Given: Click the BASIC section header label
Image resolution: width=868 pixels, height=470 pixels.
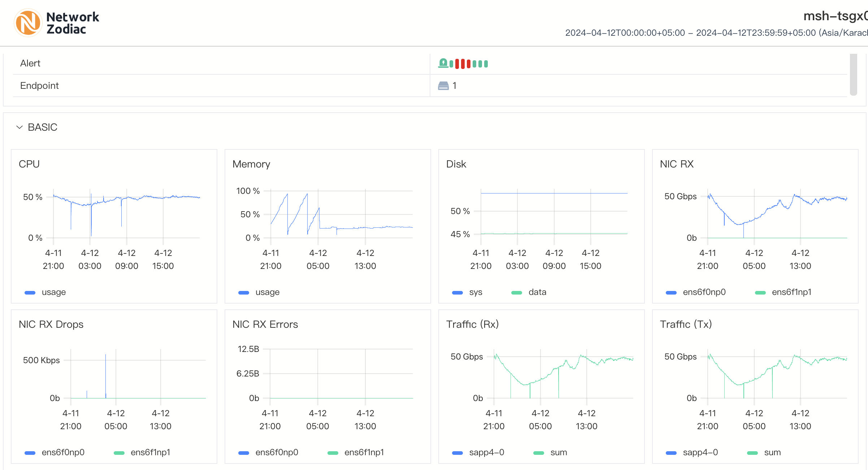Looking at the screenshot, I should (42, 127).
